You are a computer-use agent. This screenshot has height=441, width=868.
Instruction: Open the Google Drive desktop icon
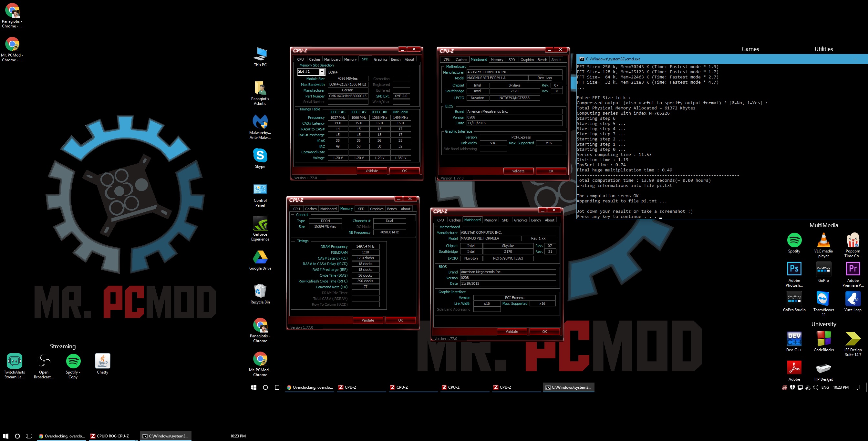pyautogui.click(x=260, y=261)
